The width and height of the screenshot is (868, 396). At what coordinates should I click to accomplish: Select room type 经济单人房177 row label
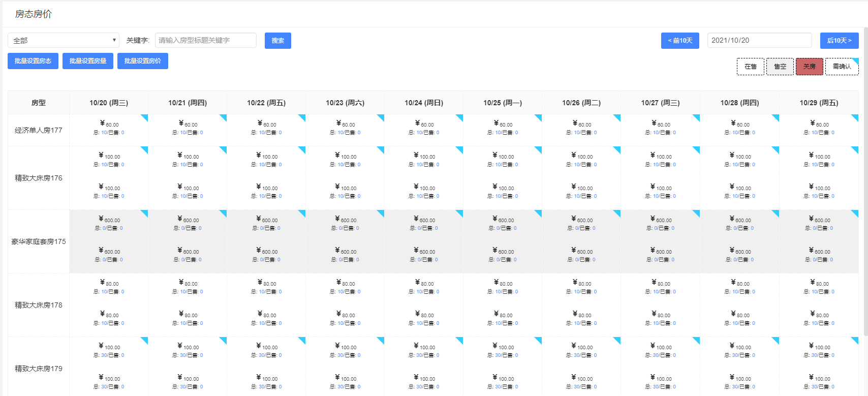click(x=39, y=130)
